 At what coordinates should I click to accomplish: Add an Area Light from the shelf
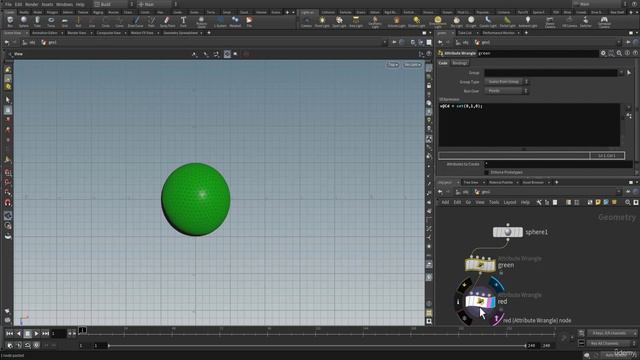tap(356, 22)
